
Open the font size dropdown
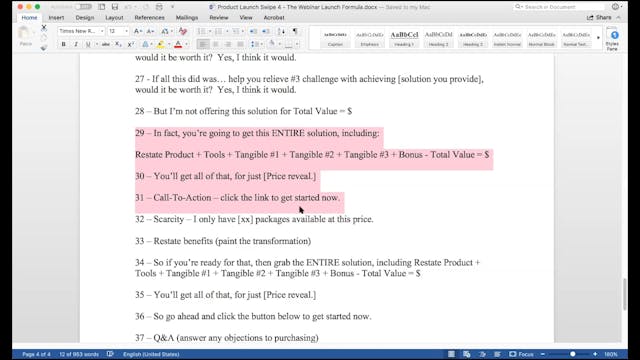click(x=126, y=31)
